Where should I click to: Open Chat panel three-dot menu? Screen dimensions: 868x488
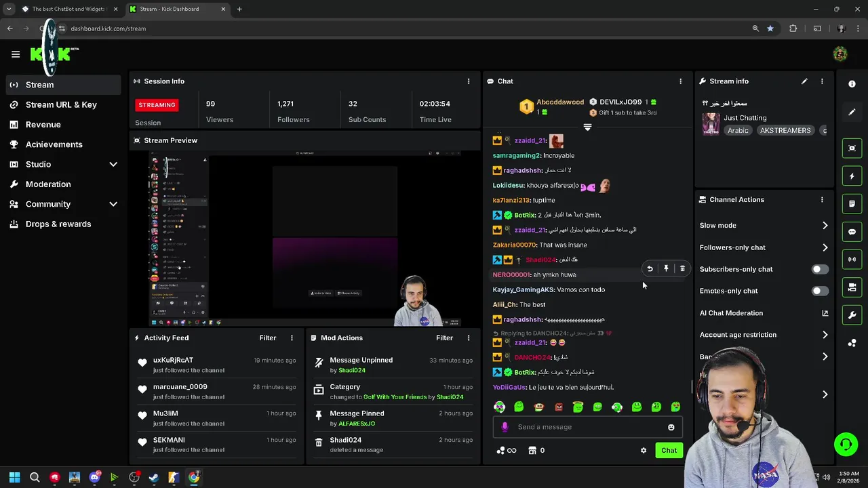680,81
